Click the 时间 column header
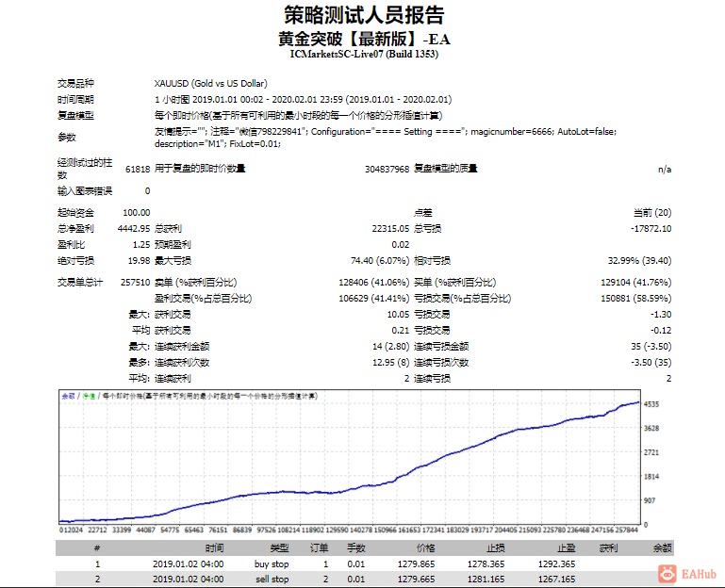 [x=215, y=548]
